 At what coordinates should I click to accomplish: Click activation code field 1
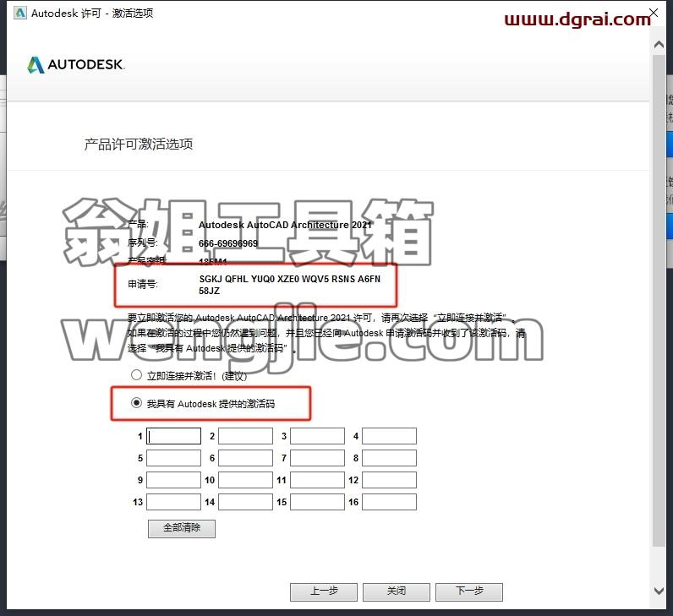[174, 436]
